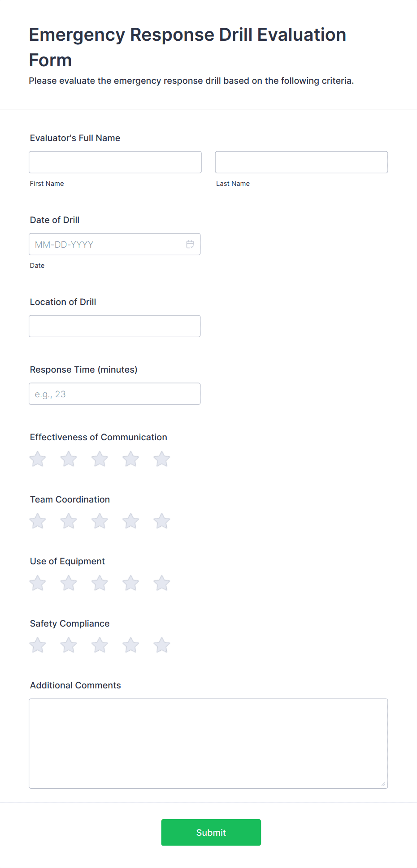Choose the first star under Use of Equipment
Viewport: 417px width, 868px height.
[38, 583]
